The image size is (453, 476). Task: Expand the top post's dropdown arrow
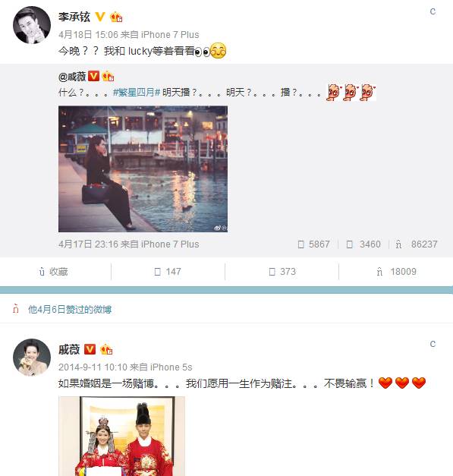[433, 11]
